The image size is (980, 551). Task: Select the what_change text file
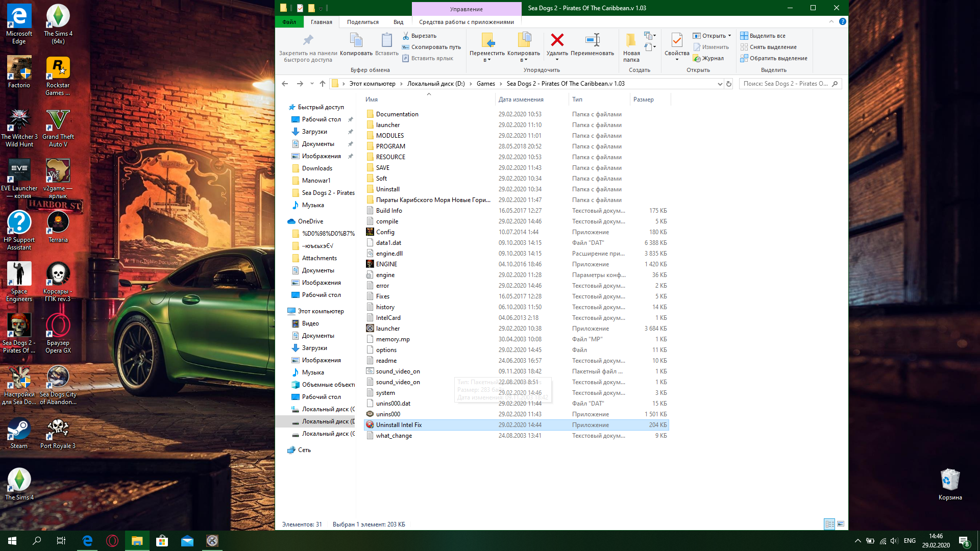[x=394, y=436]
